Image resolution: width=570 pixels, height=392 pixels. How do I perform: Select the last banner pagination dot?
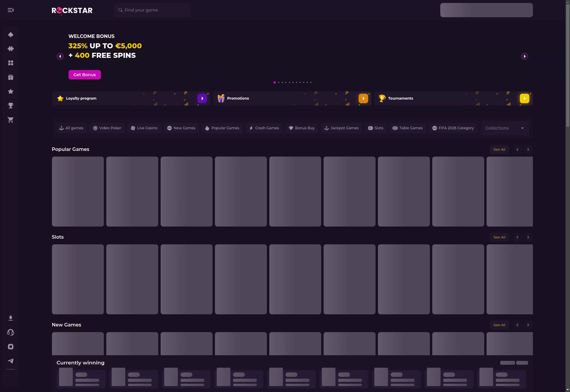[x=311, y=82]
